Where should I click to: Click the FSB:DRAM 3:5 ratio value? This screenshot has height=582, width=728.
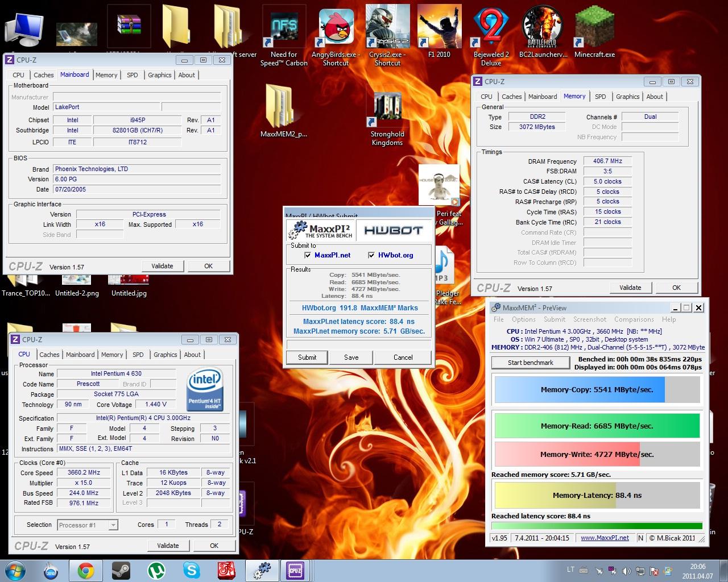point(607,171)
